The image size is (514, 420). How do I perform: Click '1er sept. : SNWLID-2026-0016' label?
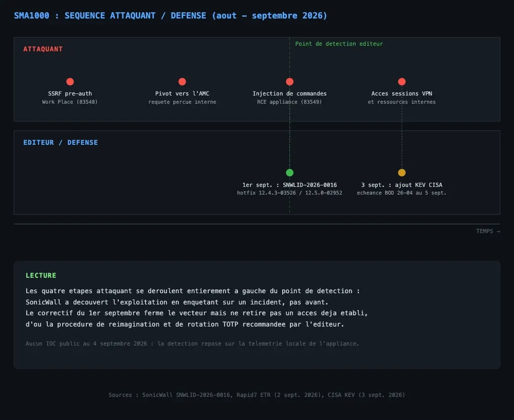tap(289, 185)
